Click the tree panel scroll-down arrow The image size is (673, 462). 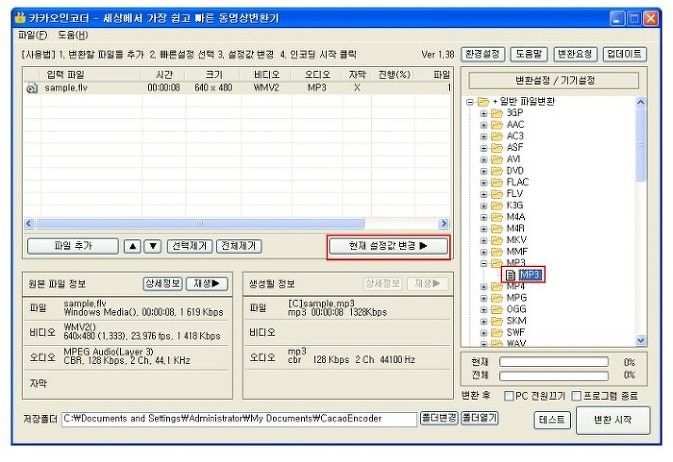[x=640, y=341]
